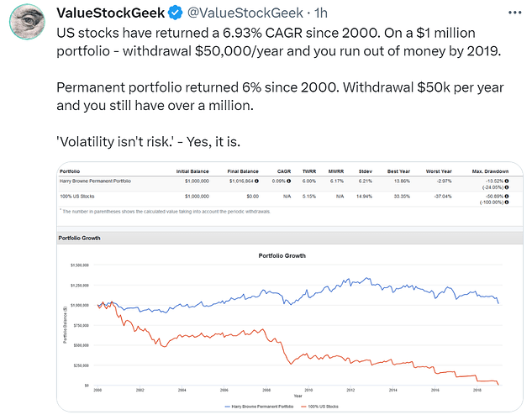The image size is (532, 420).
Task: Click info icon next to -100.00% drawdown
Action: (507, 202)
